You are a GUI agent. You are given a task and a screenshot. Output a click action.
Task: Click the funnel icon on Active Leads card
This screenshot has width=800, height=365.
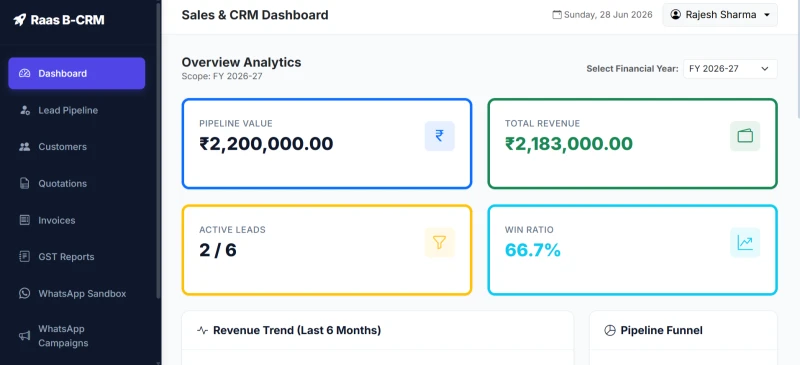[x=439, y=242]
